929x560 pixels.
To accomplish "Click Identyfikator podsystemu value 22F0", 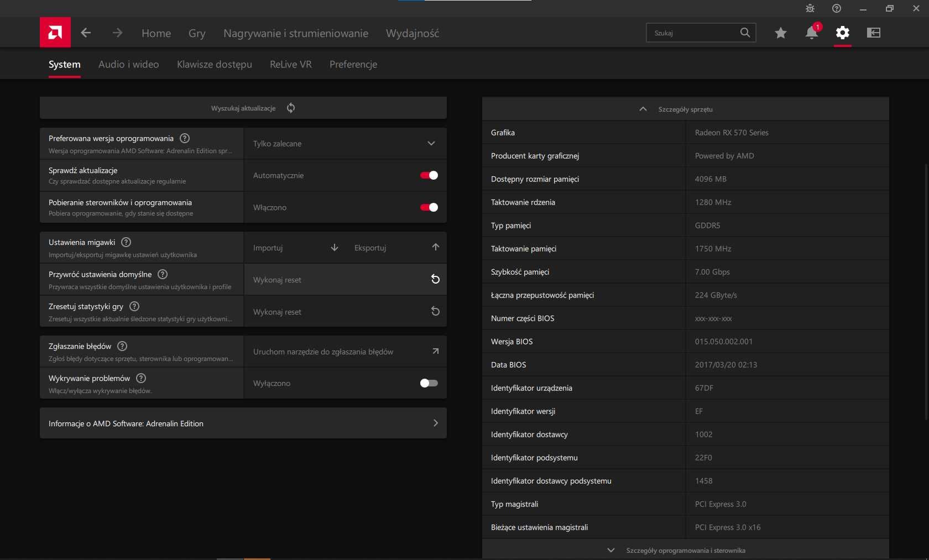I will coord(703,458).
